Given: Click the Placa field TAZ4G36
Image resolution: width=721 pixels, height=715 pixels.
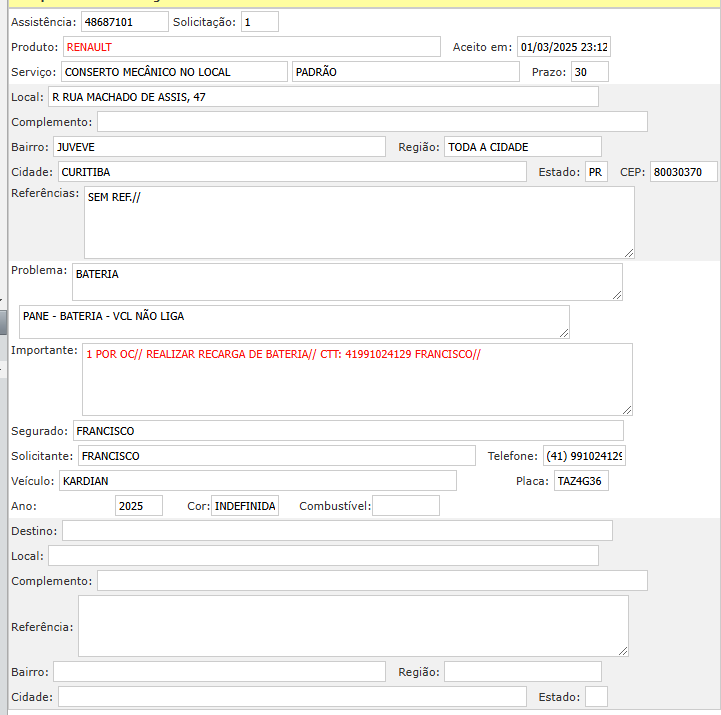Looking at the screenshot, I should pyautogui.click(x=581, y=481).
